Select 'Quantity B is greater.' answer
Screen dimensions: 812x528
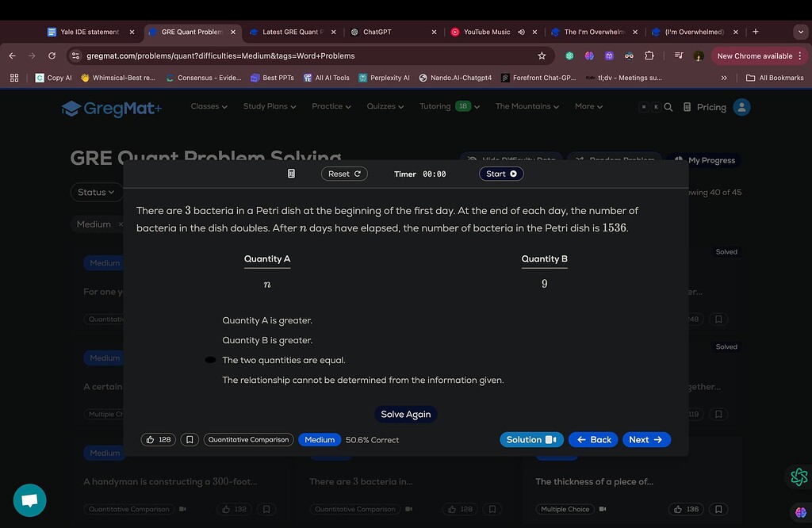[x=267, y=340]
